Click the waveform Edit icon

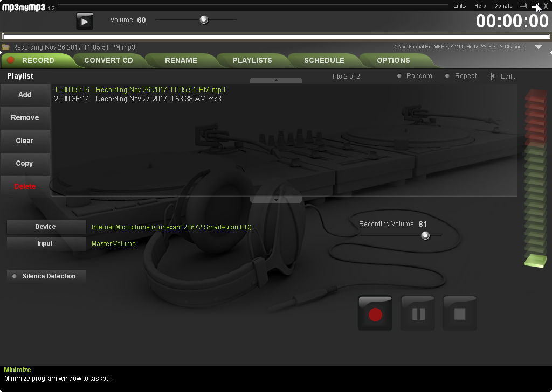pyautogui.click(x=493, y=76)
